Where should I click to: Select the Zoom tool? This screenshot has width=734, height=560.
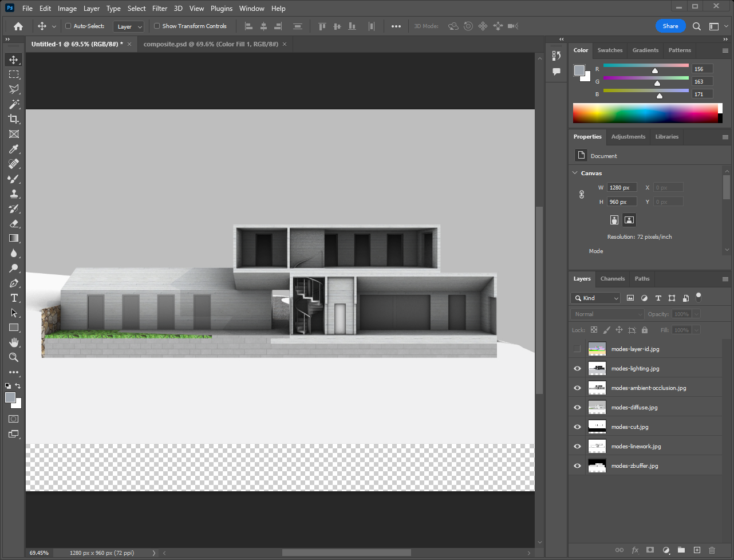14,357
